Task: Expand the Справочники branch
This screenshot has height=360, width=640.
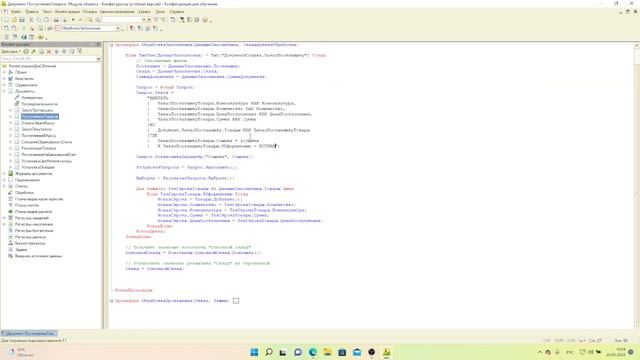Action: click(4, 85)
